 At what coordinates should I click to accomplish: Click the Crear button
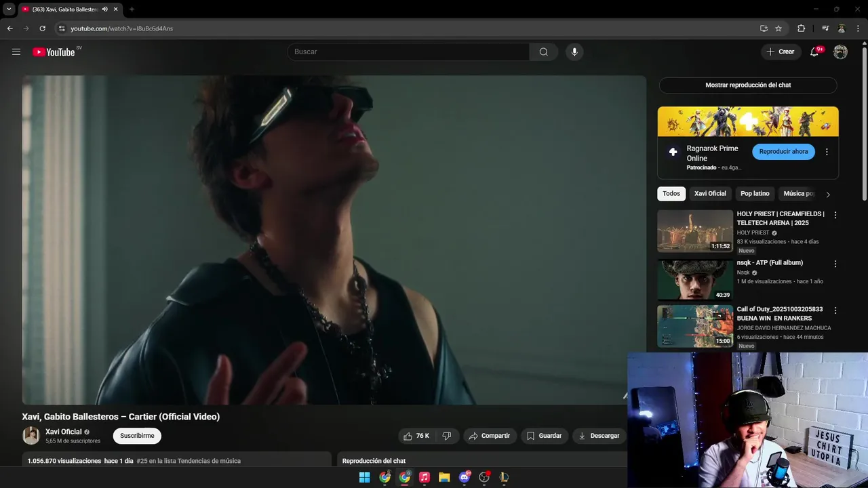780,52
